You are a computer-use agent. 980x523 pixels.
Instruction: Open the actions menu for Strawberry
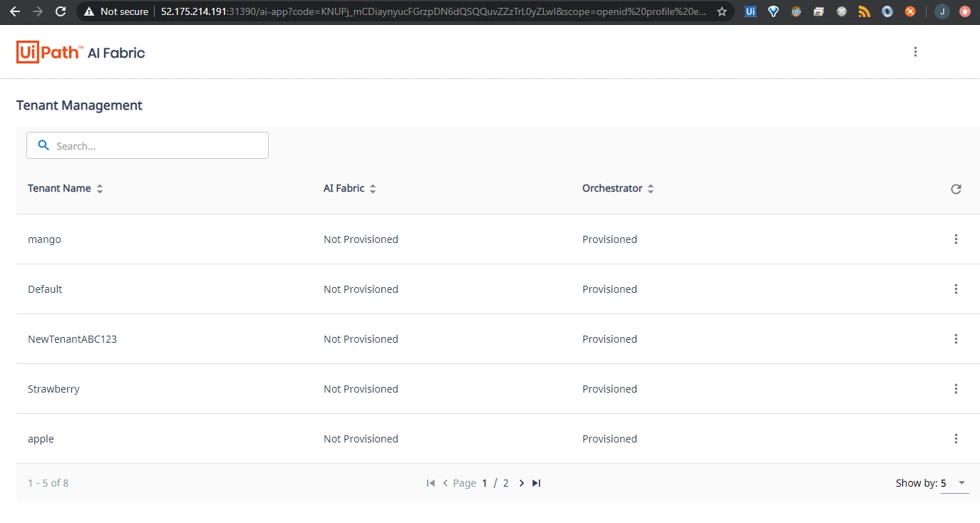pyautogui.click(x=956, y=389)
